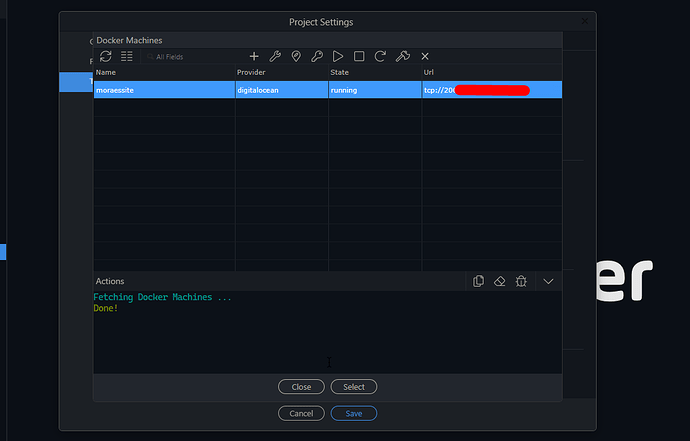Focus the All Fields search box
This screenshot has height=441, width=690.
click(x=194, y=57)
